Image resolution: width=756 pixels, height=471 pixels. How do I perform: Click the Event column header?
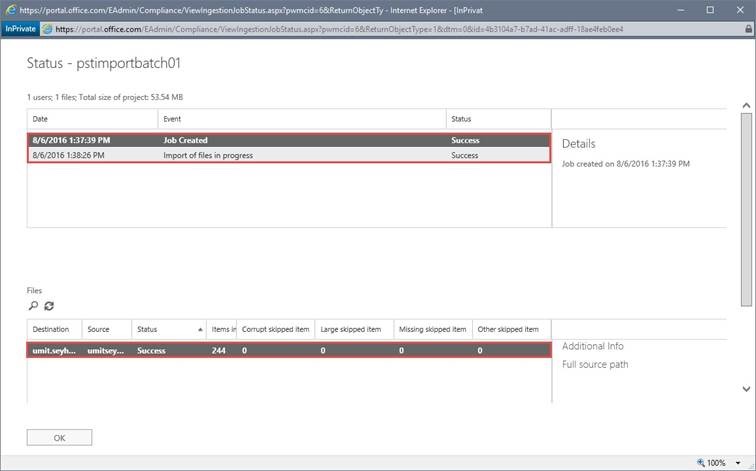(302, 119)
